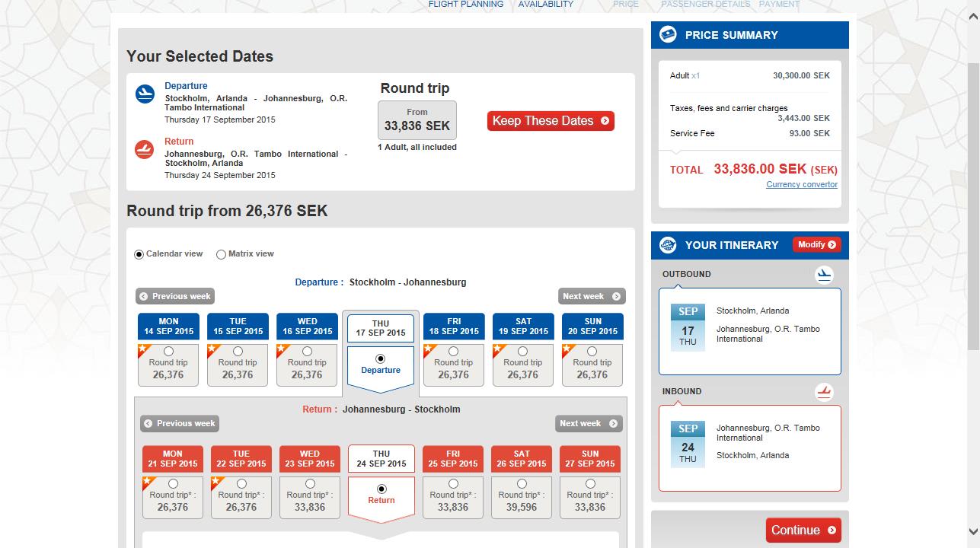Screen dimensions: 980x548
Task: Click the departure plane icon in Selected Dates
Action: (145, 94)
